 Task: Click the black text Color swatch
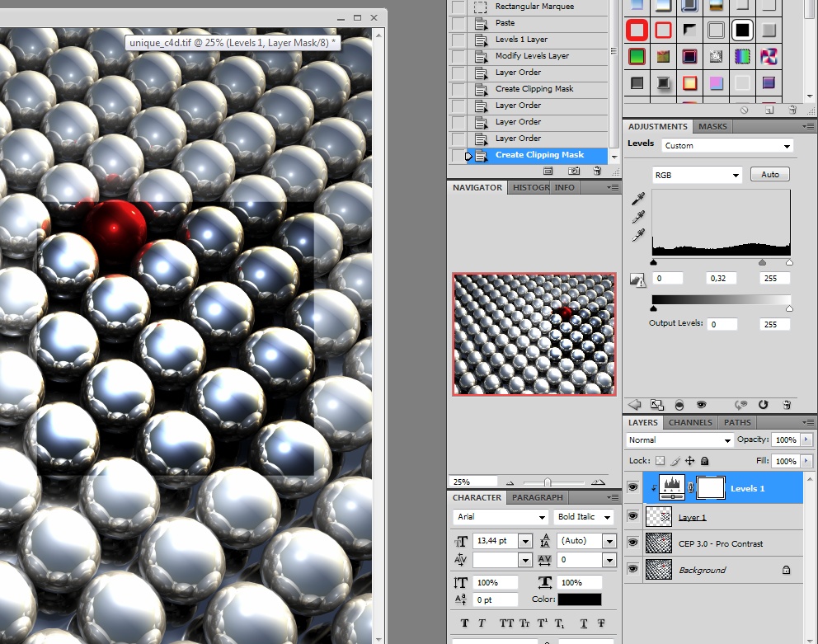pyautogui.click(x=578, y=599)
